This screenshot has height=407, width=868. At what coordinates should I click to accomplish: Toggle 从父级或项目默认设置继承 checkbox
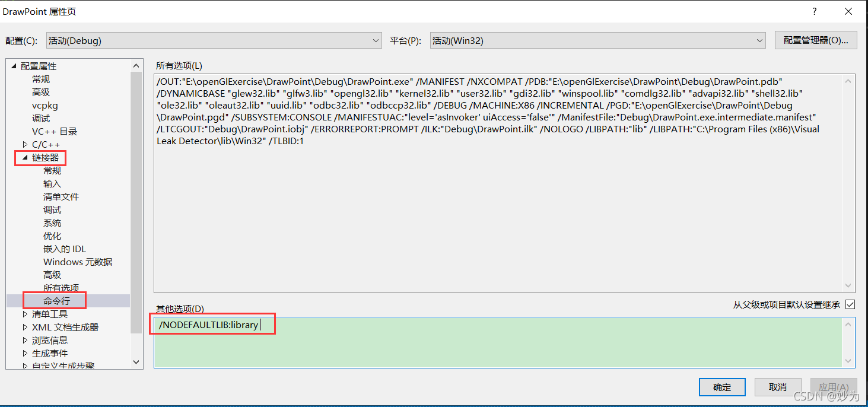click(850, 304)
